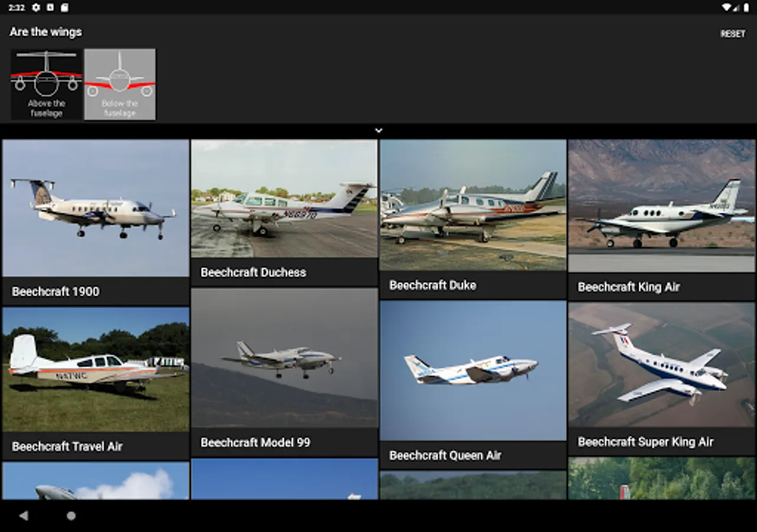
Task: Tap the Android back navigation button
Action: pos(24,516)
